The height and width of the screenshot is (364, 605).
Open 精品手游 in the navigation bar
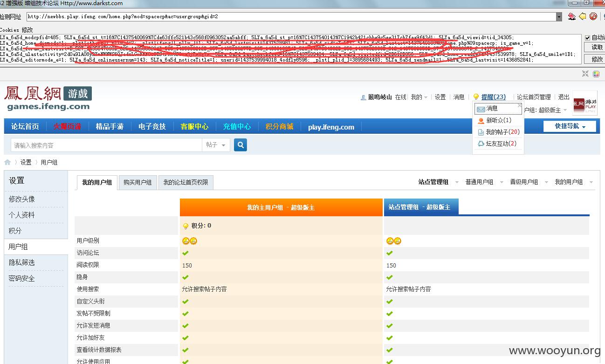point(110,126)
